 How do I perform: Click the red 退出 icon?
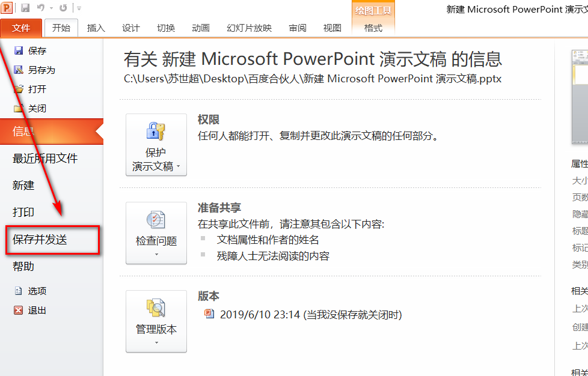click(19, 310)
